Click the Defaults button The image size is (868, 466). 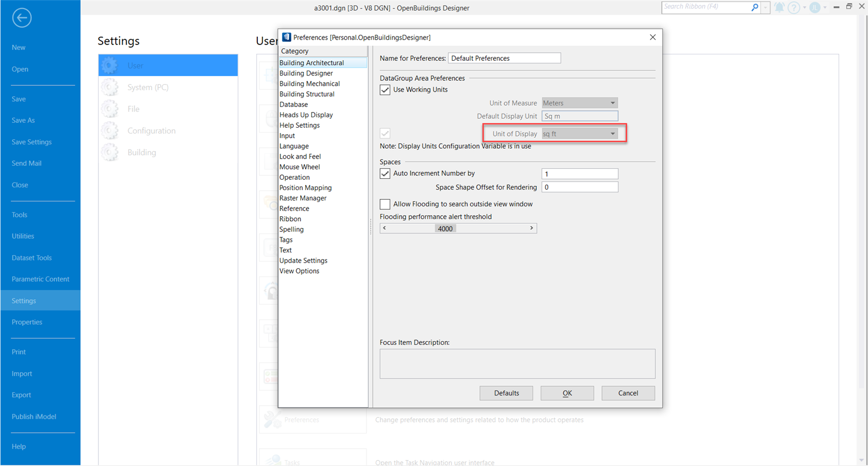click(x=506, y=393)
